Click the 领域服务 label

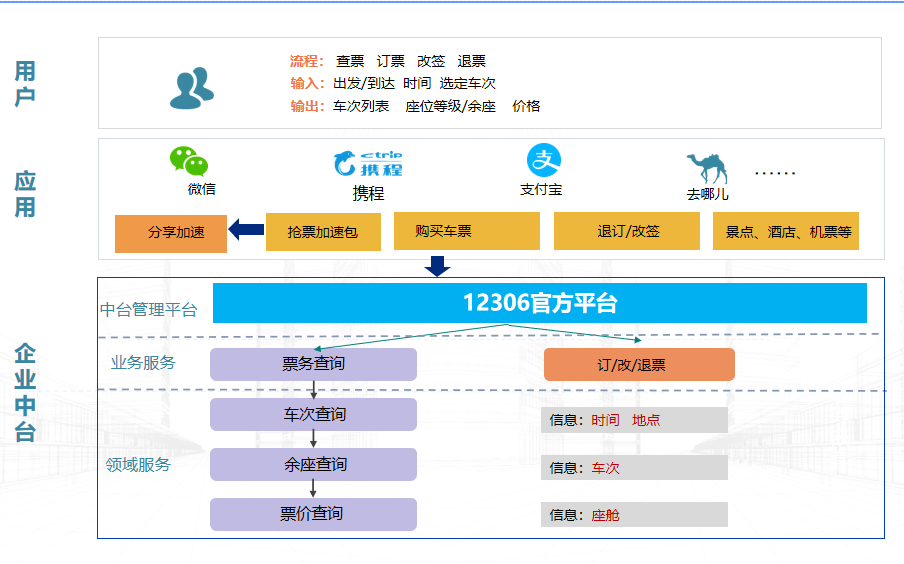(x=138, y=465)
